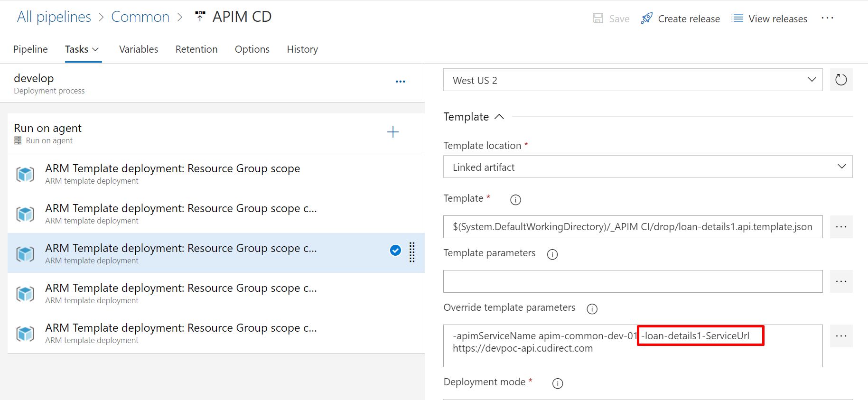Click the View releases button label
The width and height of the screenshot is (868, 400).
pyautogui.click(x=778, y=19)
